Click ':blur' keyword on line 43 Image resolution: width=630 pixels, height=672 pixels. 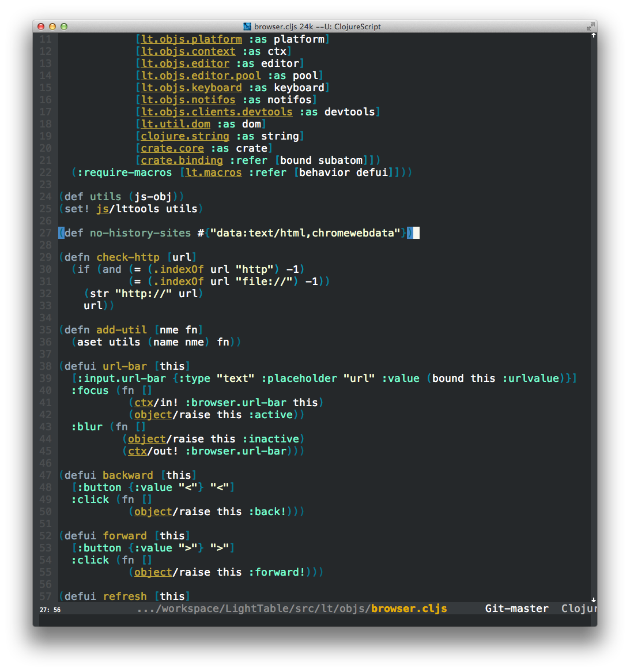(87, 427)
